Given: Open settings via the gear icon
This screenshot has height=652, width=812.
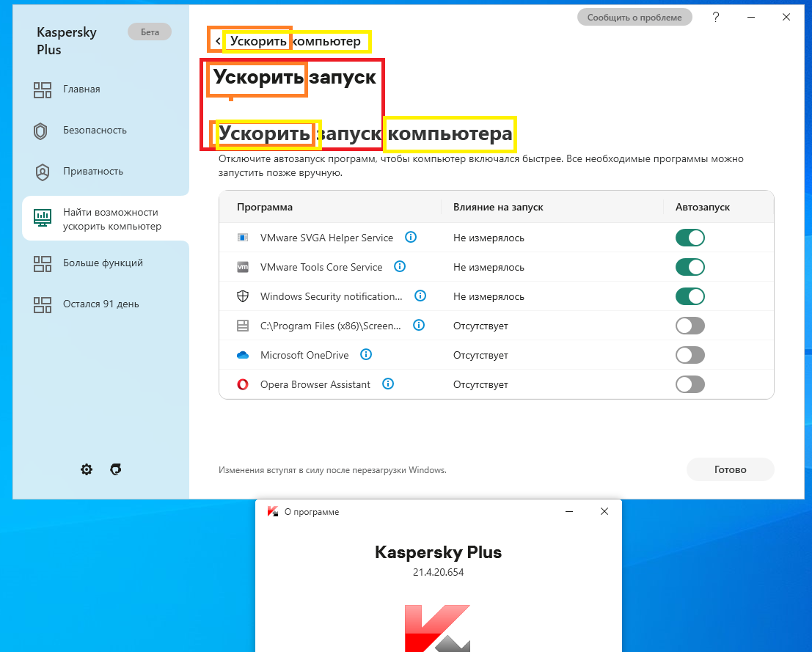Looking at the screenshot, I should (87, 469).
